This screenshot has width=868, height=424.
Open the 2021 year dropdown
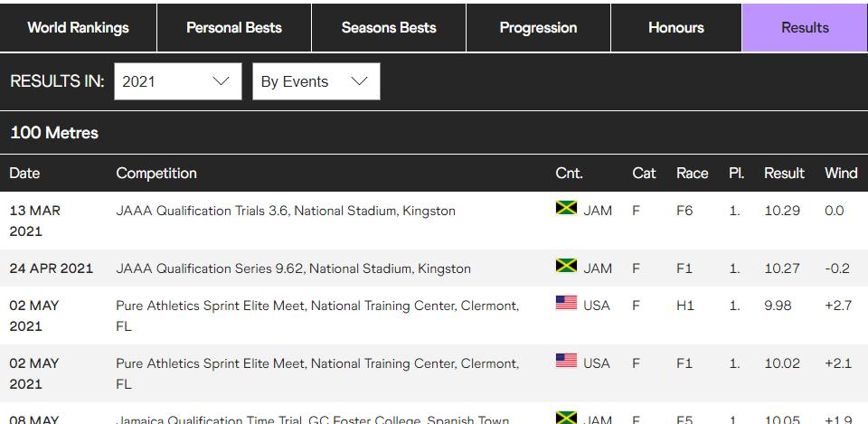(178, 81)
